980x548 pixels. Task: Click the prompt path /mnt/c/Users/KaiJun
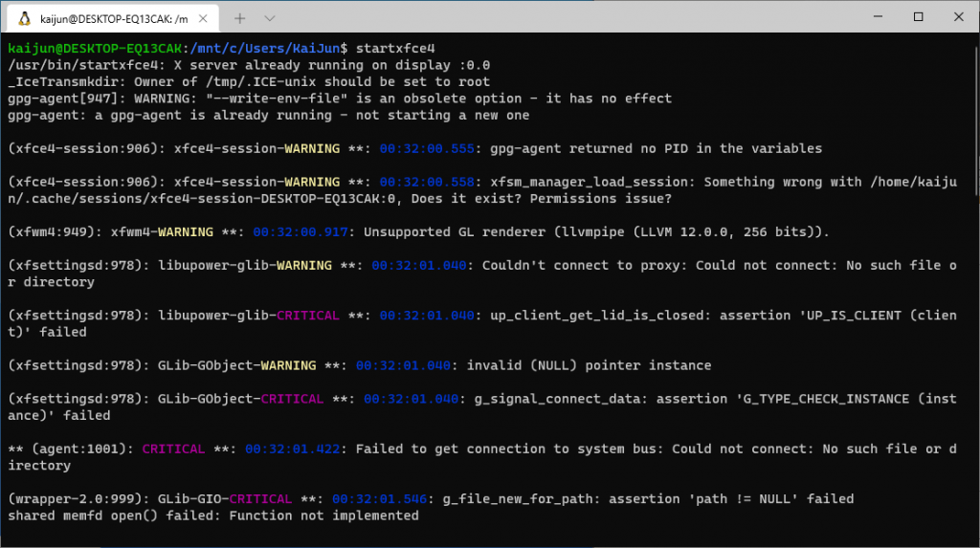265,48
